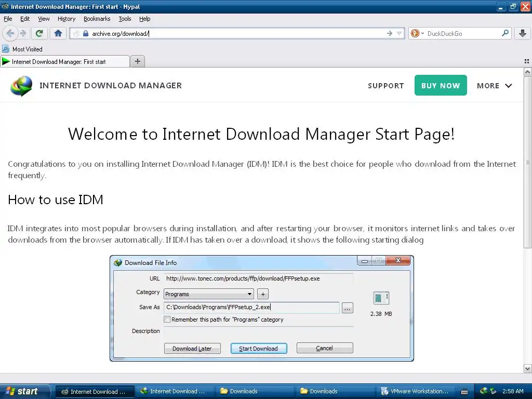The width and height of the screenshot is (532, 399).
Task: Open the Home page icon
Action: pyautogui.click(x=58, y=33)
